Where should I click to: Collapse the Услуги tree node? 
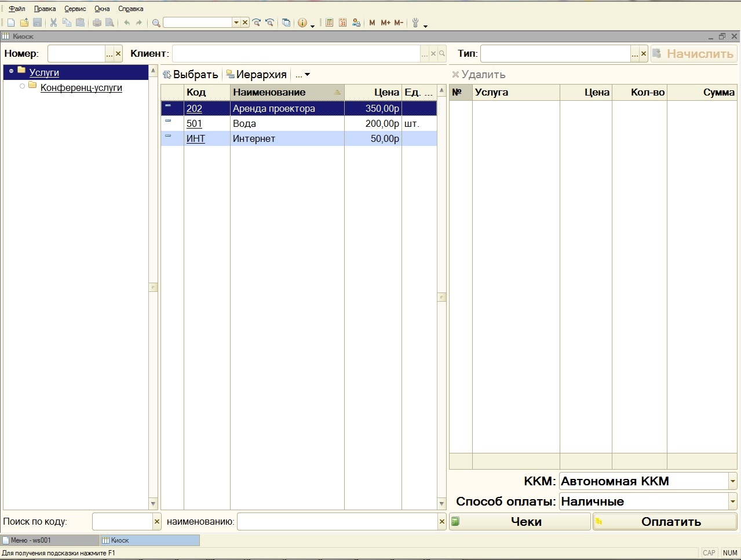coord(11,71)
